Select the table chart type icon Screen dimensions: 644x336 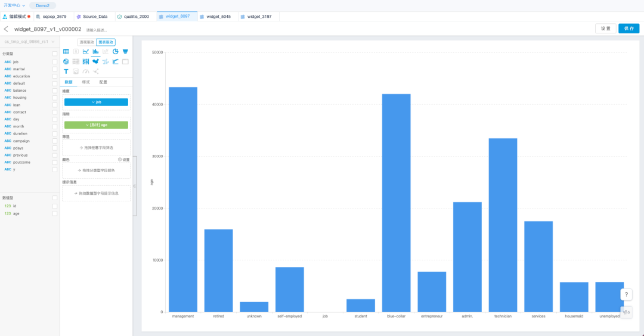tap(66, 52)
